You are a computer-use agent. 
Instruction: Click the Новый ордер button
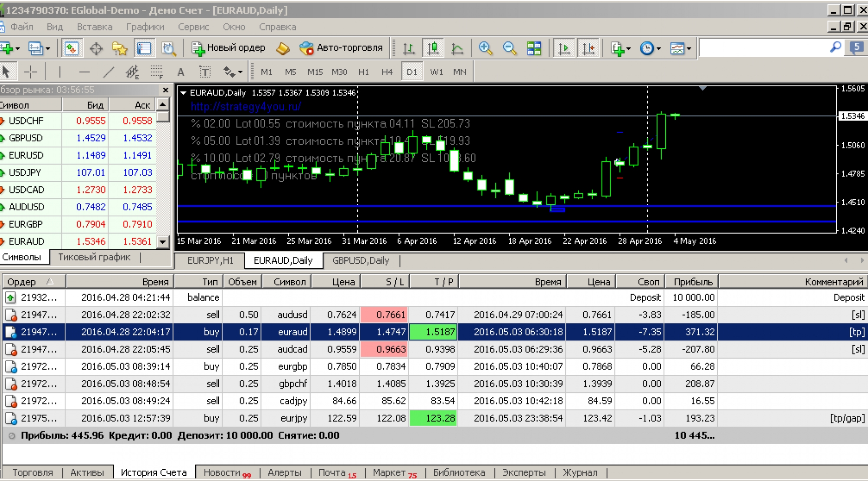(x=229, y=48)
